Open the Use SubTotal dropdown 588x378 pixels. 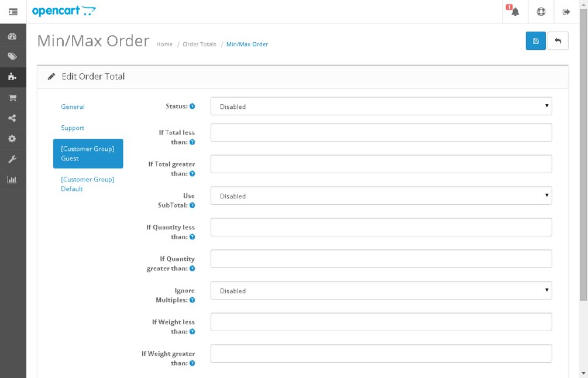pos(381,196)
